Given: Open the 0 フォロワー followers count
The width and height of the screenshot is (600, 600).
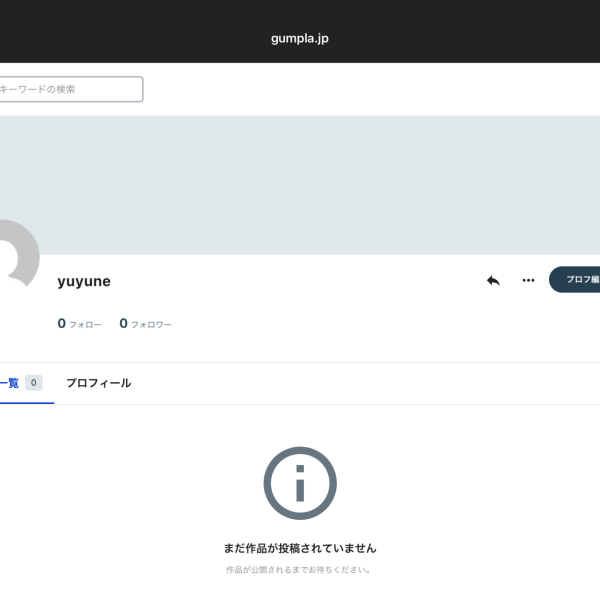Looking at the screenshot, I should coord(145,324).
